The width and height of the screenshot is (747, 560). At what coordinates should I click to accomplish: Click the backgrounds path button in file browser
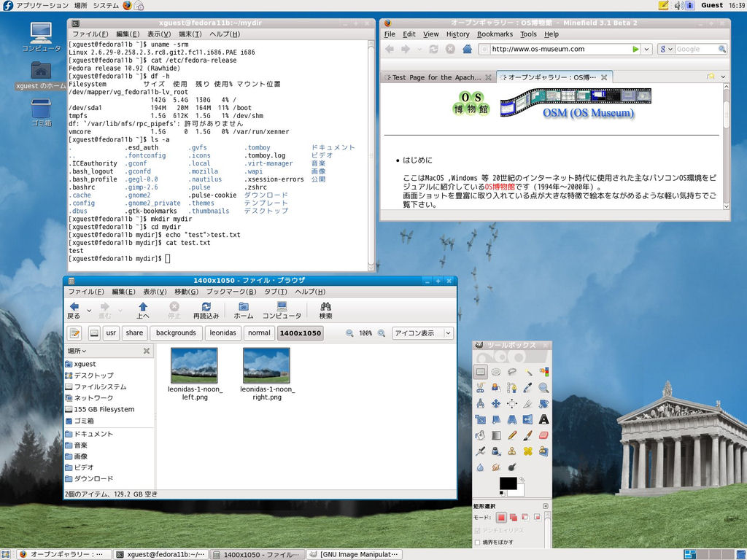[176, 332]
